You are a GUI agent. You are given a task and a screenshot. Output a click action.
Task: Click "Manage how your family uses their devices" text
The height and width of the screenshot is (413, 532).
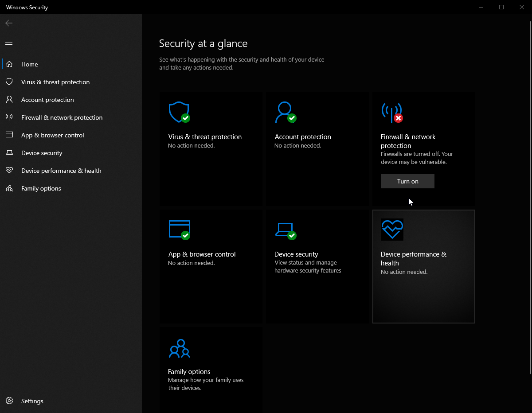tap(206, 384)
